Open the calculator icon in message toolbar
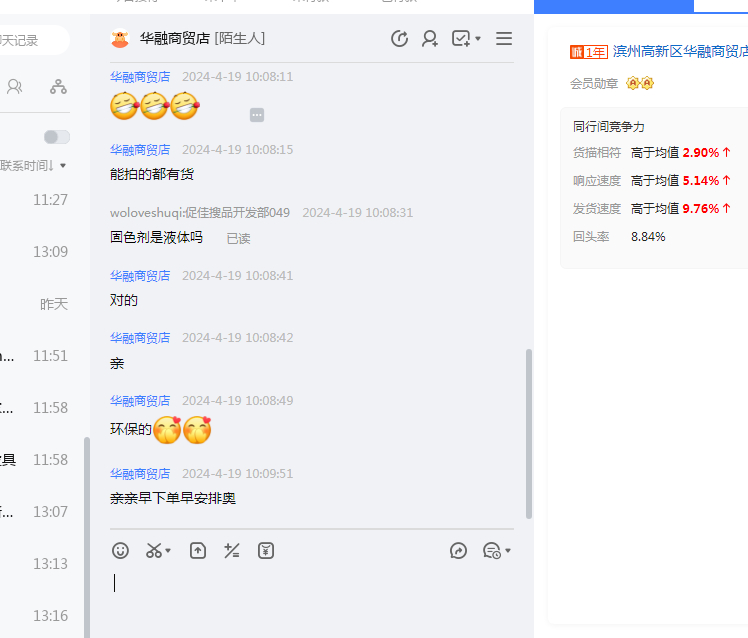Screen dimensions: 748x638 click(232, 550)
